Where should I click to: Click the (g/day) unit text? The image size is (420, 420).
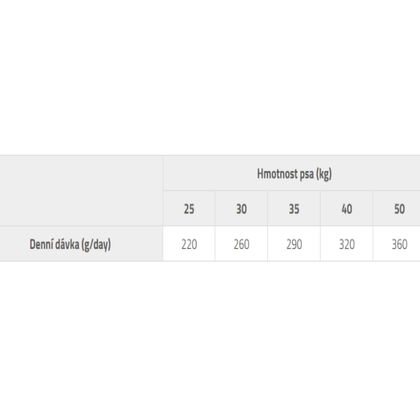tap(96, 245)
